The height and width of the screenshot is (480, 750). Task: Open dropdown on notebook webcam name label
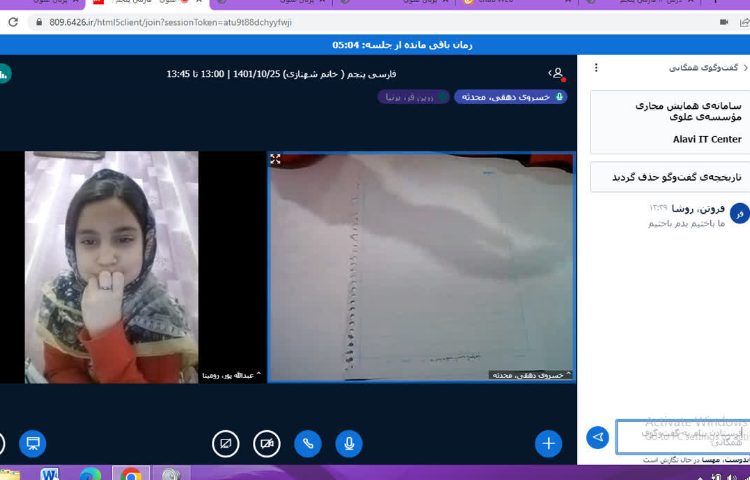click(x=530, y=375)
